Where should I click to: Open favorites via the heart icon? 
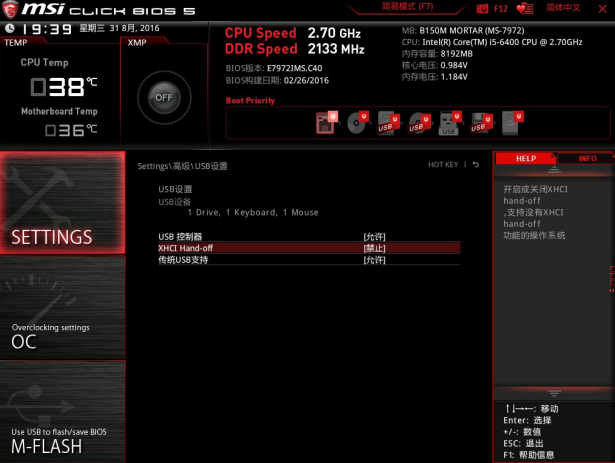(524, 8)
